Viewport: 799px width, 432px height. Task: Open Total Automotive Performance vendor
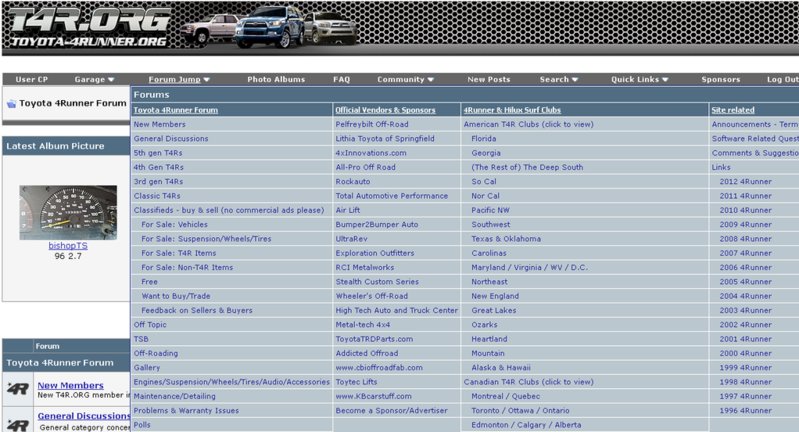tap(392, 196)
